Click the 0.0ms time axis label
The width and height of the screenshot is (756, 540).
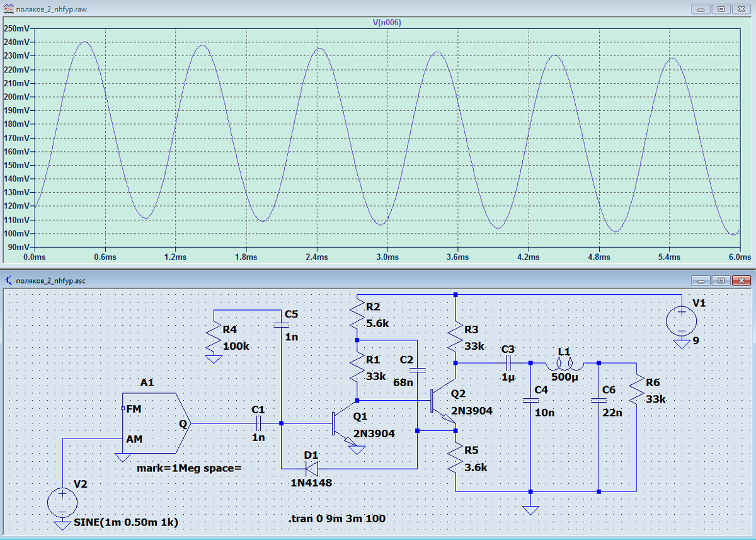[34, 257]
